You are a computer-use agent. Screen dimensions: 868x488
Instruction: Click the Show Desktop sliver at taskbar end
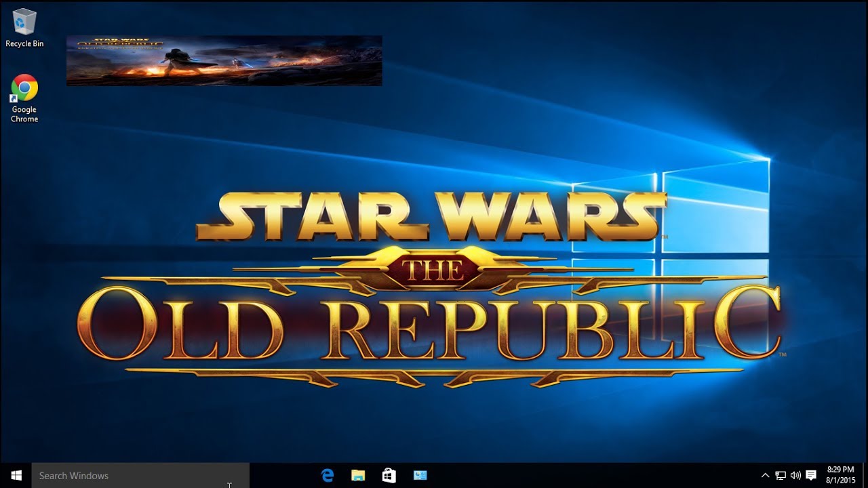pos(866,475)
